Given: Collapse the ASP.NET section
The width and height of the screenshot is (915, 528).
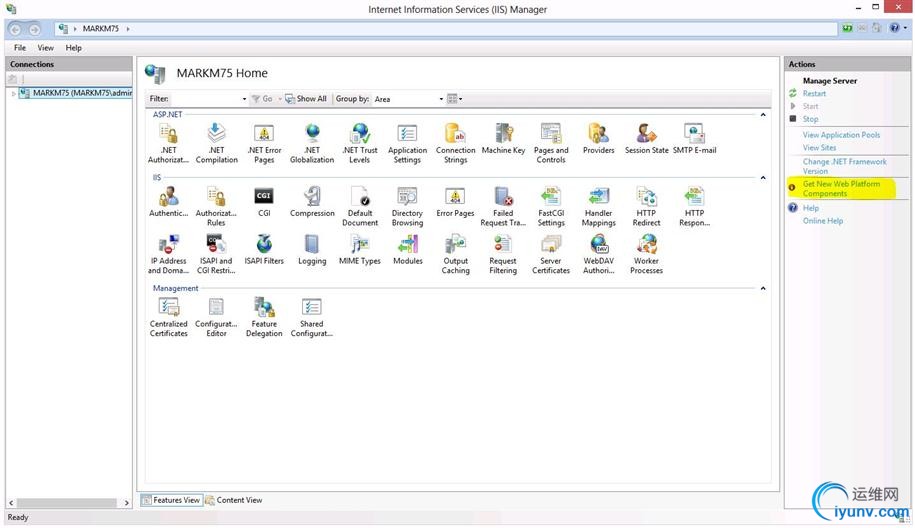Looking at the screenshot, I should pyautogui.click(x=763, y=115).
